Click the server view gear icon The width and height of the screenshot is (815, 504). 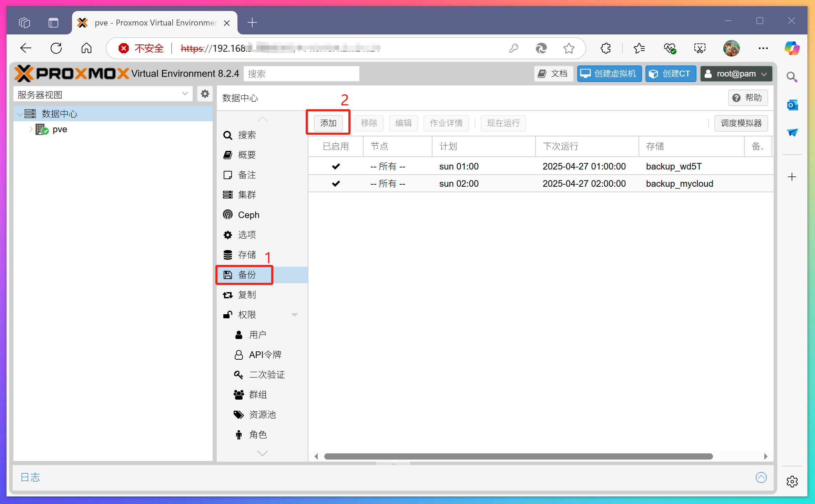pyautogui.click(x=205, y=94)
